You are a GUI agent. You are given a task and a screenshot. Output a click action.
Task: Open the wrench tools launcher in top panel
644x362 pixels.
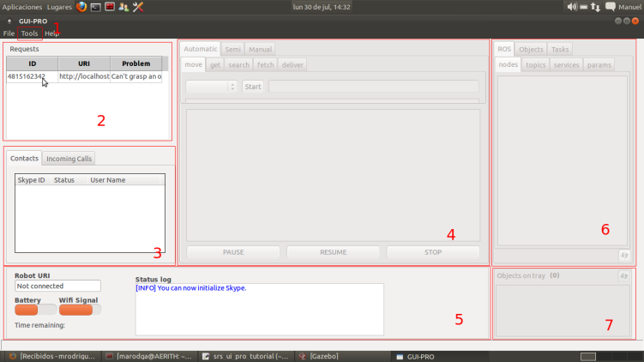coord(137,6)
